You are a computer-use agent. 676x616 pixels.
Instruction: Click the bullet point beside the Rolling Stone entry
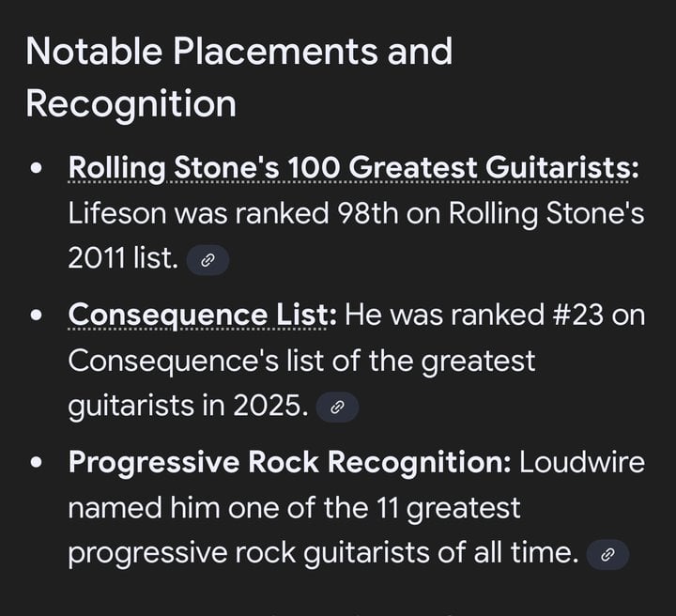click(x=38, y=169)
